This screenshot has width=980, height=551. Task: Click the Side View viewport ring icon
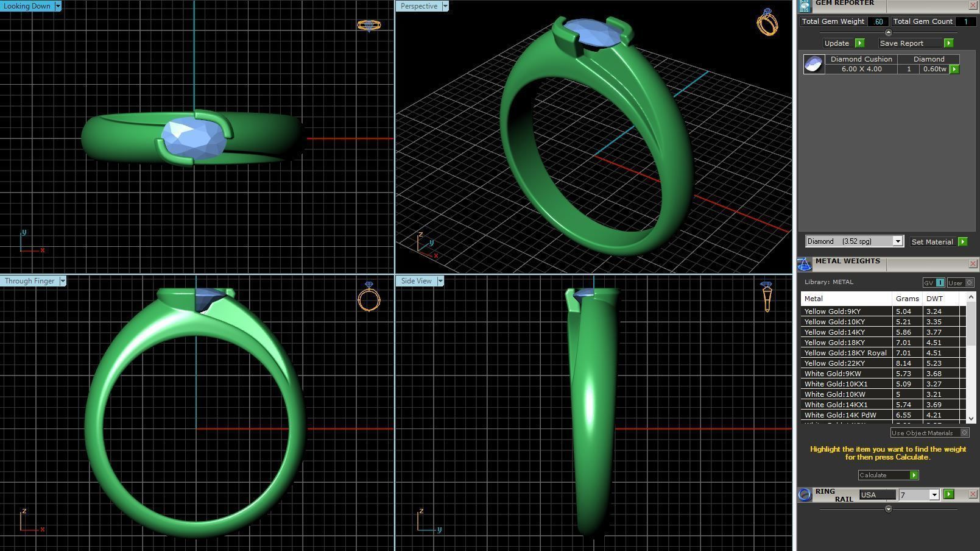point(767,296)
